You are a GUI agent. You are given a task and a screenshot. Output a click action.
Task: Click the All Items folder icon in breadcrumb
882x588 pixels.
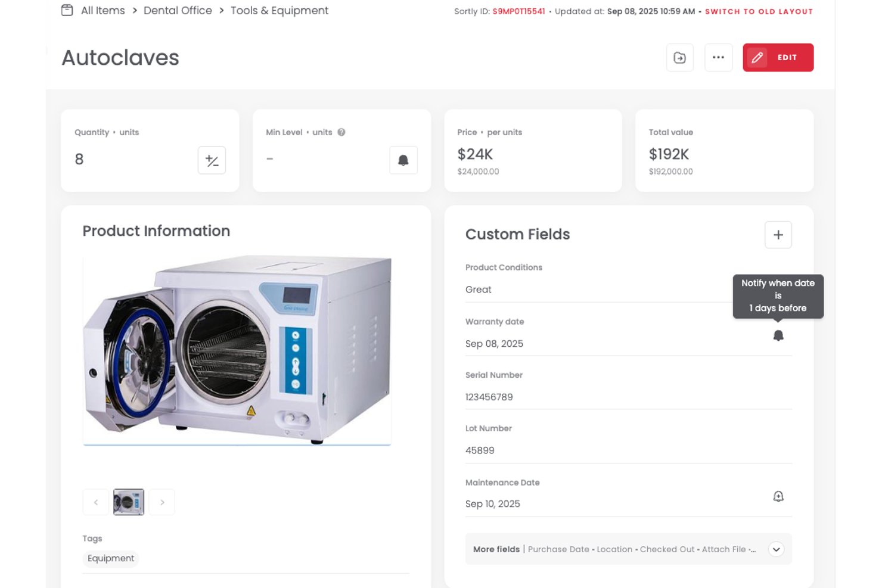pos(67,10)
